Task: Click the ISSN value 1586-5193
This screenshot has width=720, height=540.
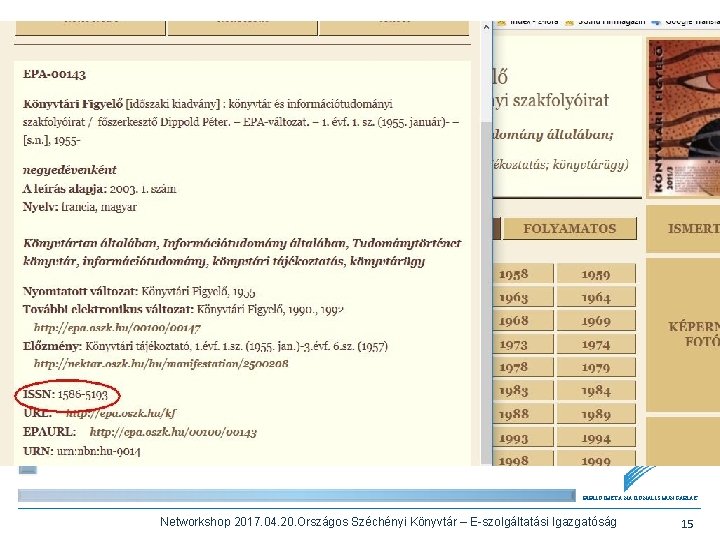Action: pos(83,394)
